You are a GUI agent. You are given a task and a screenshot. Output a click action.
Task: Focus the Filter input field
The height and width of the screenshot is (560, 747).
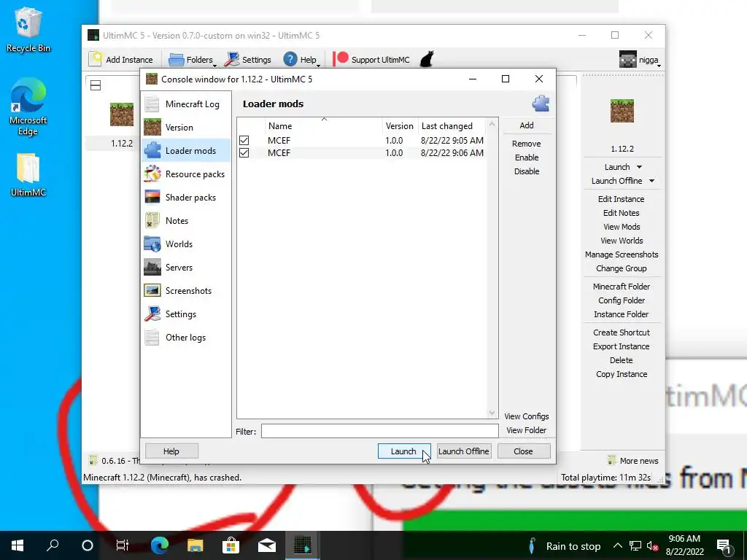click(379, 431)
